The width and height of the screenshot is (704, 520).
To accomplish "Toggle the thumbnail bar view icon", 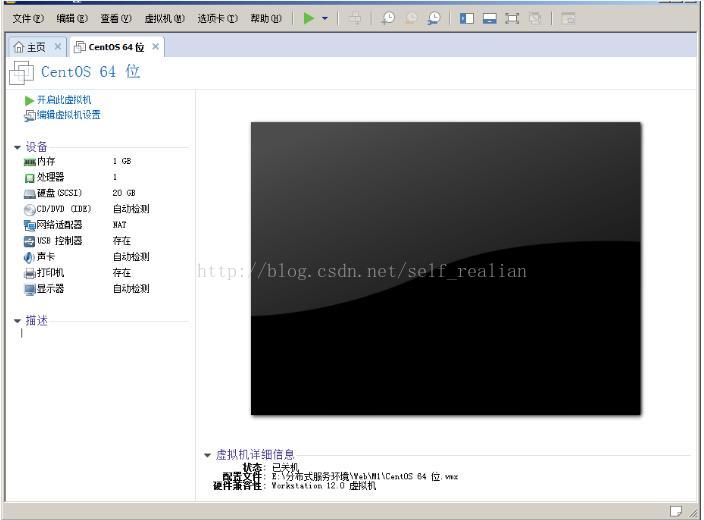I will [x=489, y=18].
